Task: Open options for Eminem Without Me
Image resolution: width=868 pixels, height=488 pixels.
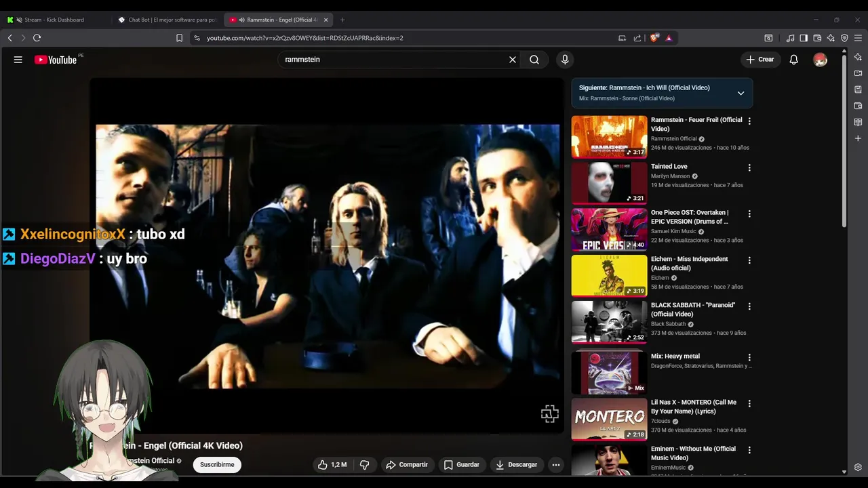Action: point(749,450)
